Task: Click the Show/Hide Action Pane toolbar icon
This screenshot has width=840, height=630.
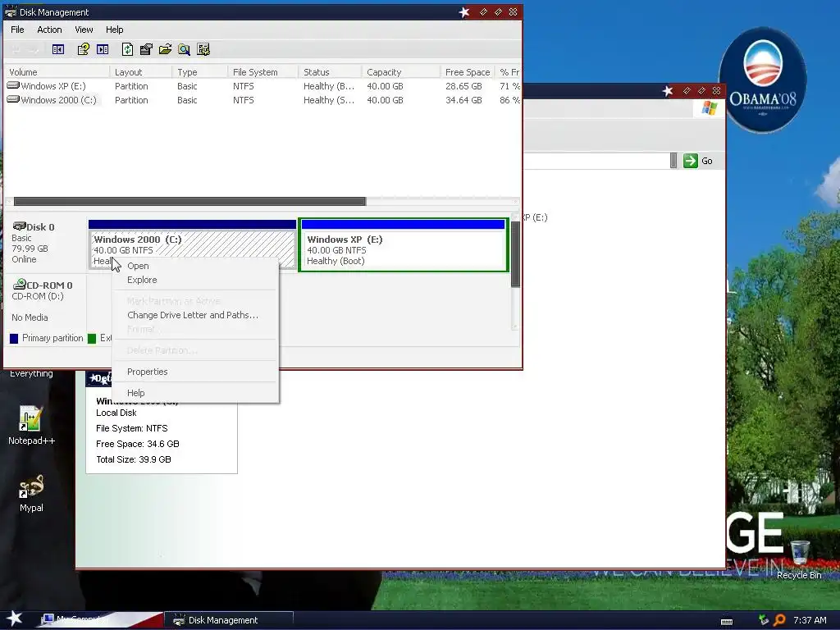Action: tap(103, 50)
